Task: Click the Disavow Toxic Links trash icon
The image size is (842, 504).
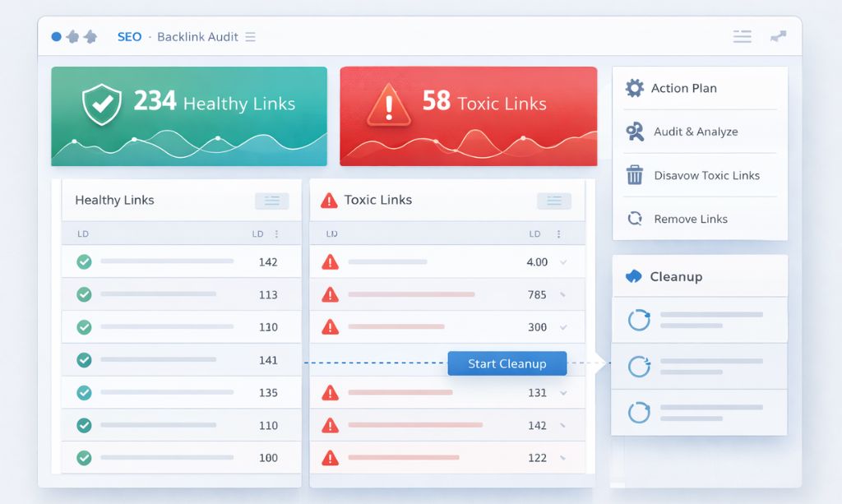Action: coord(634,175)
